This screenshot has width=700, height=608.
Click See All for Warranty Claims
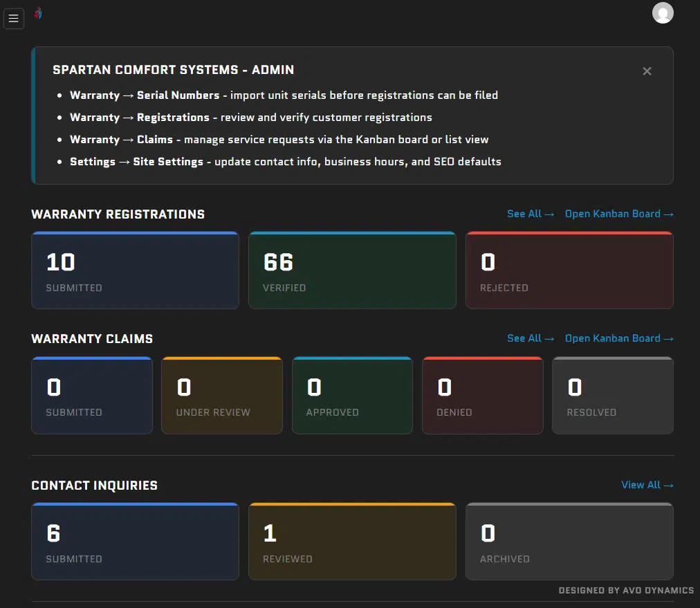coord(531,338)
